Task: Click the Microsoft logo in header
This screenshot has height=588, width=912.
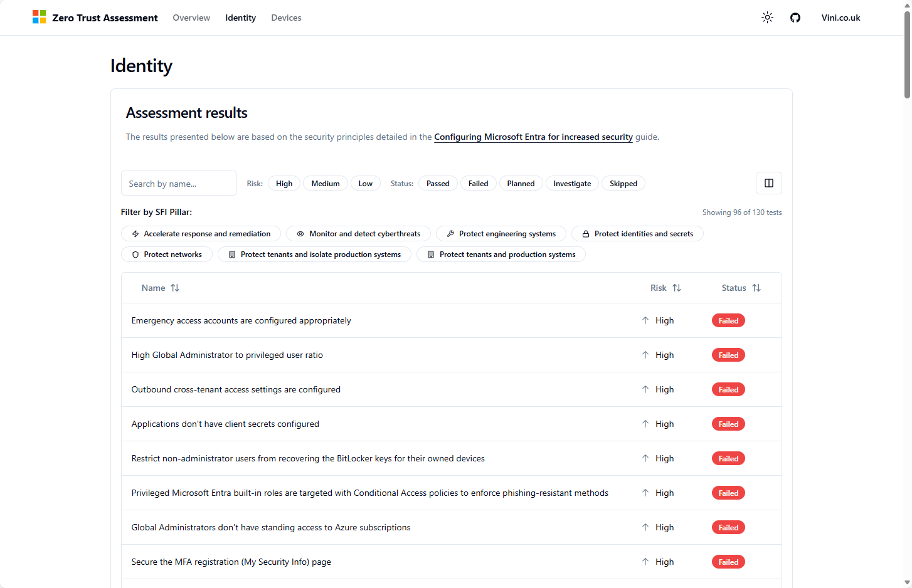Action: tap(40, 18)
